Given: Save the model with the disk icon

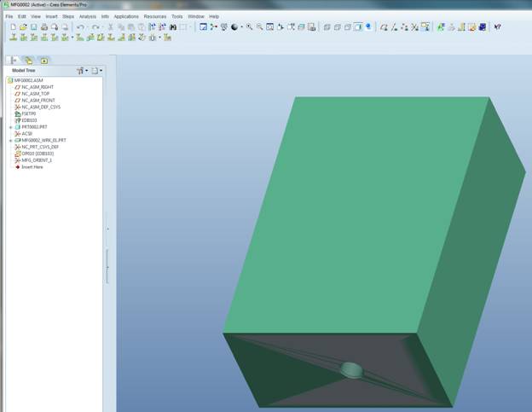Looking at the screenshot, I should (x=33, y=27).
